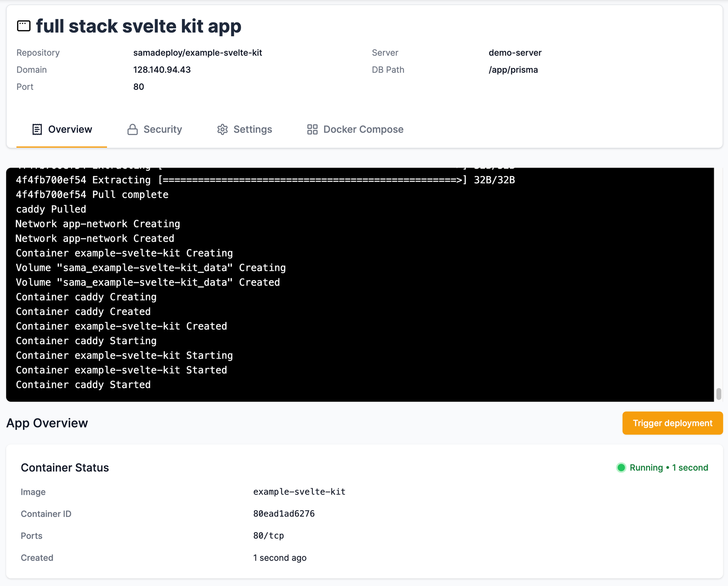Viewport: 728px width, 586px height.
Task: Click the Container ID 80ead1ad6276 value
Action: (x=284, y=514)
